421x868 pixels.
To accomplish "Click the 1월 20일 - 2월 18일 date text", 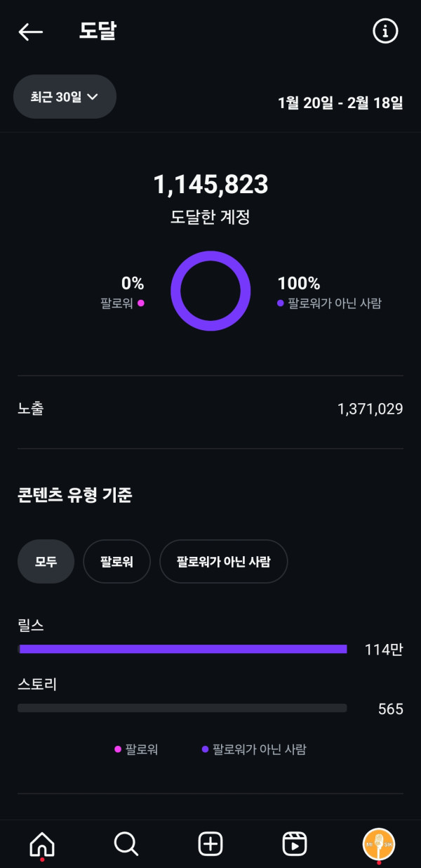I will 340,103.
